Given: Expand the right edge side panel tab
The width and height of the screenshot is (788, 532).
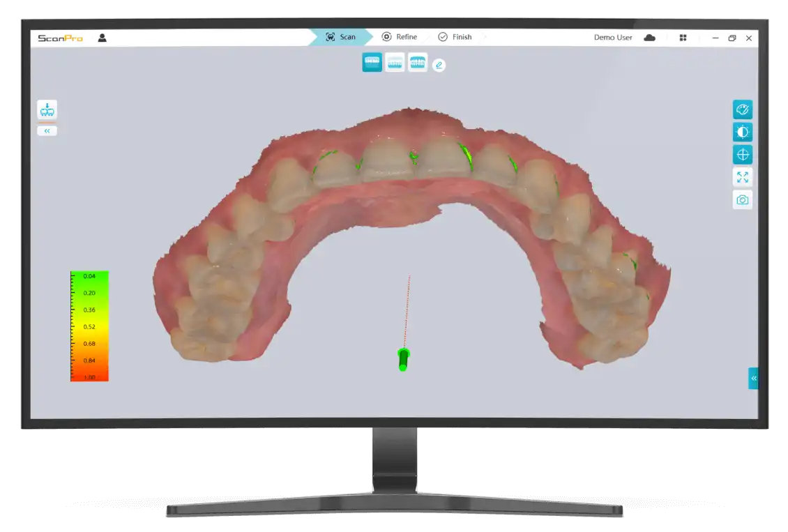Looking at the screenshot, I should click(x=753, y=378).
